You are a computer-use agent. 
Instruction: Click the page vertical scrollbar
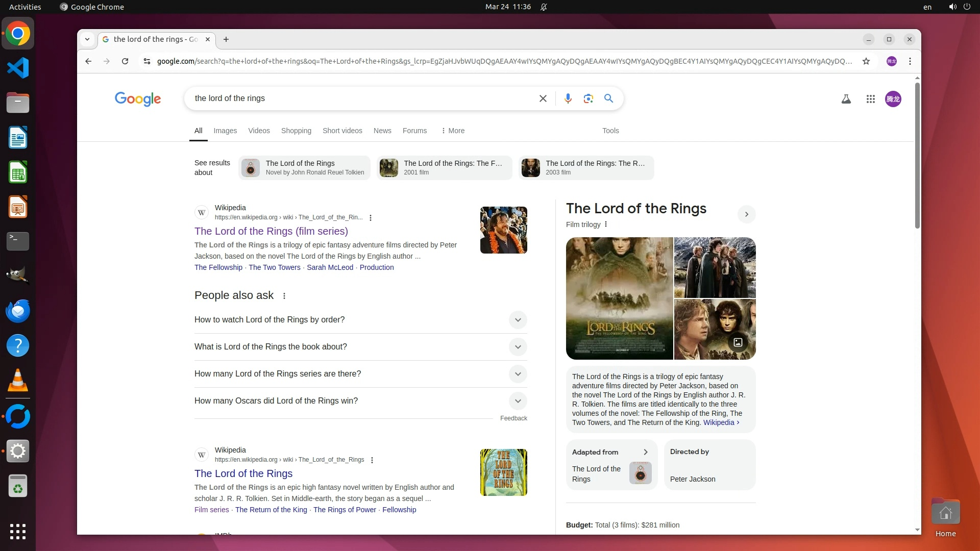(x=917, y=153)
